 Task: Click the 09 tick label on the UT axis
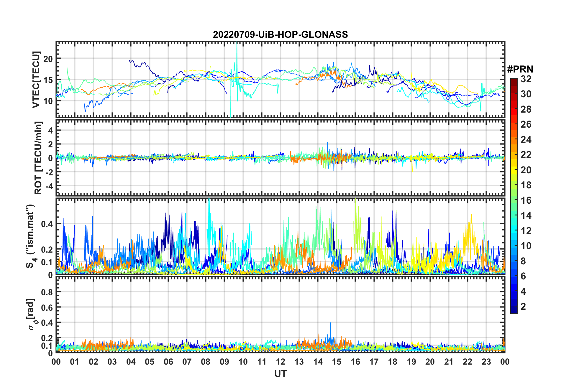[224, 362]
